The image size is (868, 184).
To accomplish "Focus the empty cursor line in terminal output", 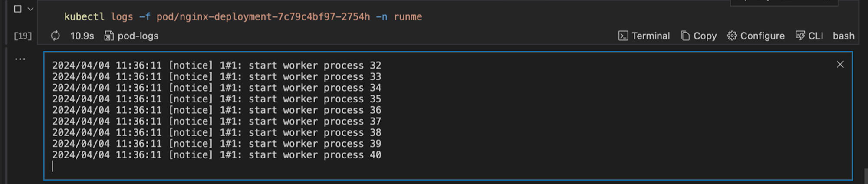I will coord(217,166).
